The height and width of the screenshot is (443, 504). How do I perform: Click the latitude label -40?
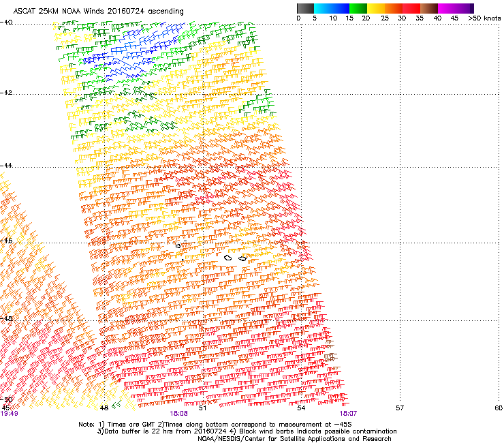pos(6,22)
